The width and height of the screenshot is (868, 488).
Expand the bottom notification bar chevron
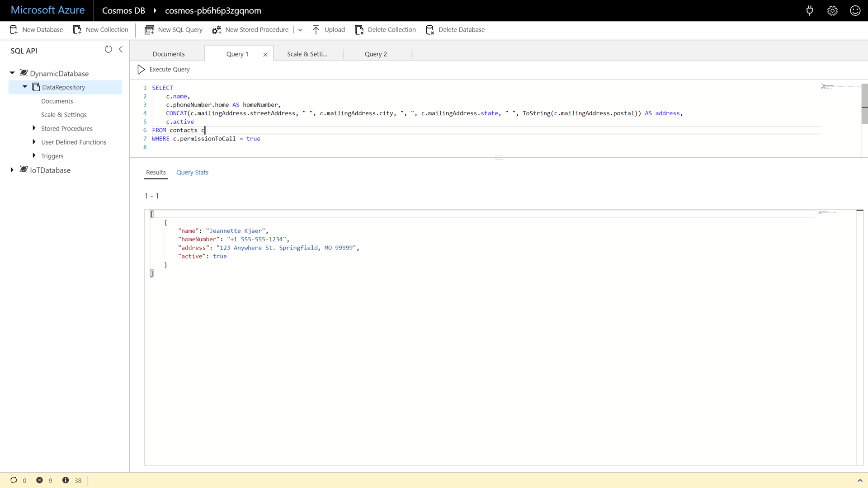click(859, 480)
